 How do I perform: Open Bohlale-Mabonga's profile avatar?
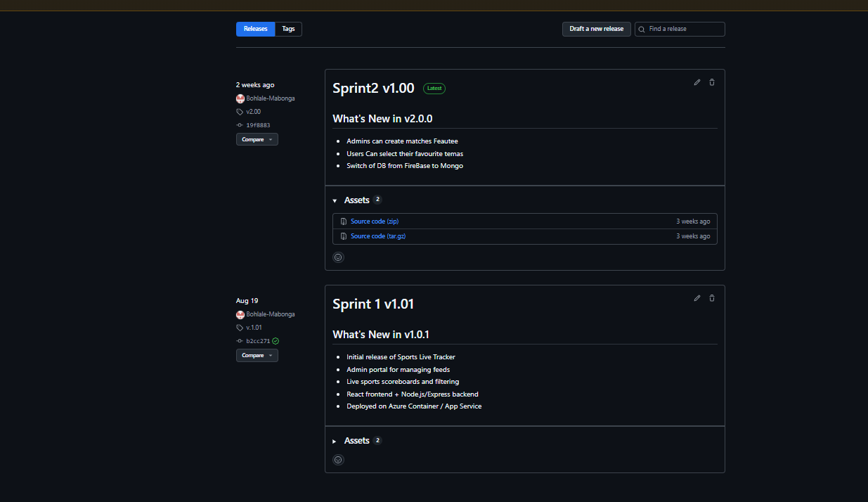coord(240,98)
